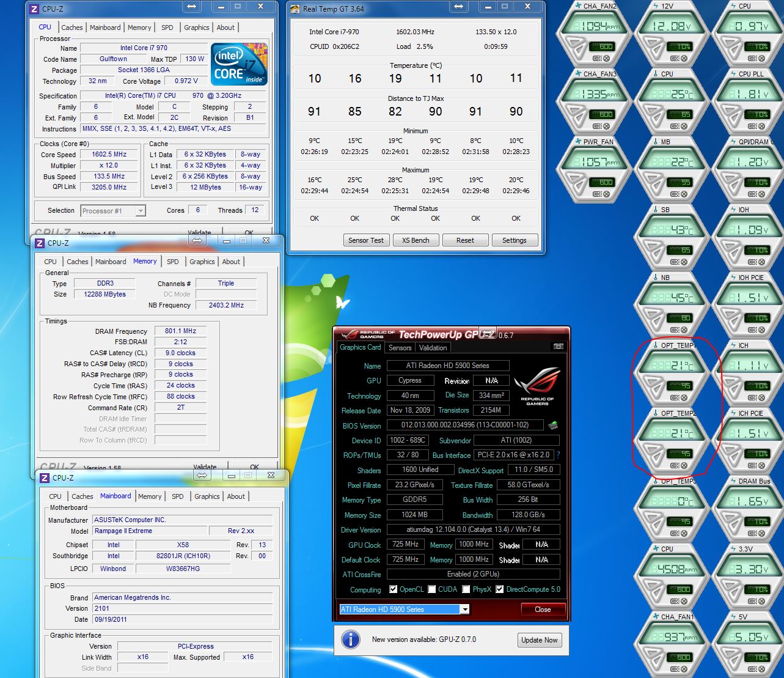
Task: Switch to Caches tab in top CPU-Z window
Action: 72,28
